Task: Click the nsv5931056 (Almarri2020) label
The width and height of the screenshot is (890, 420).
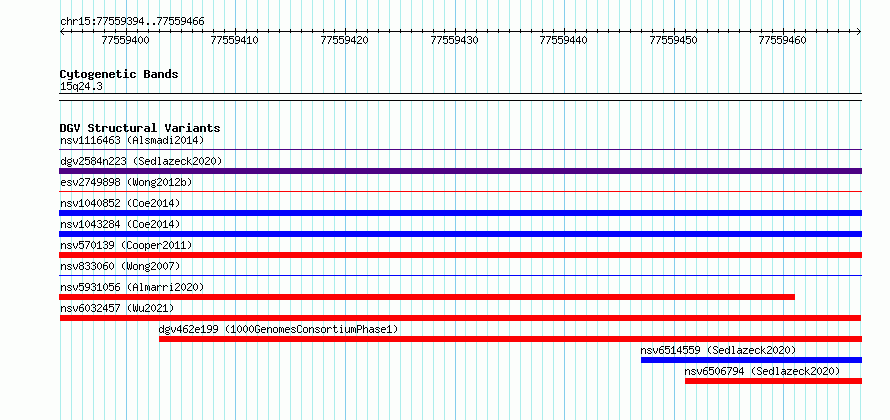Action: pos(132,287)
